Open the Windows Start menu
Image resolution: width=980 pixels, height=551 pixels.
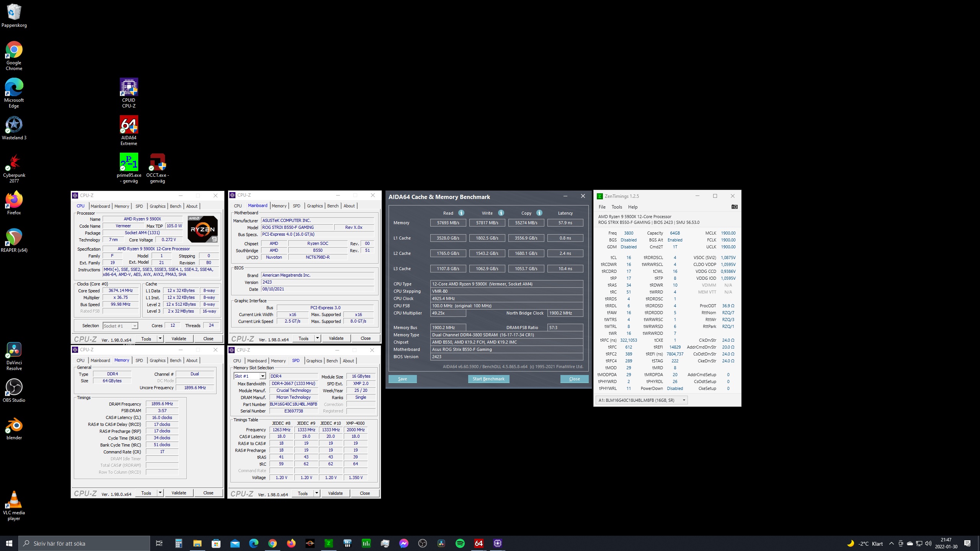tap(9, 543)
